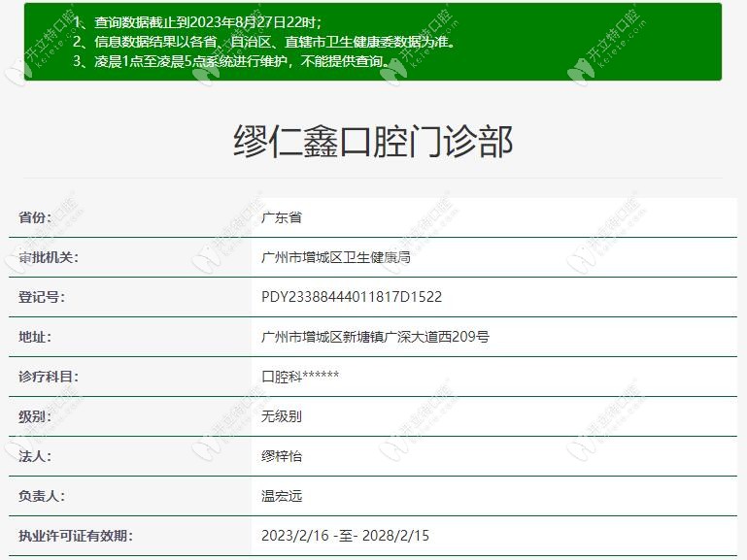The width and height of the screenshot is (747, 560).
Task: Select the 审批机关 label
Action: pos(49,257)
